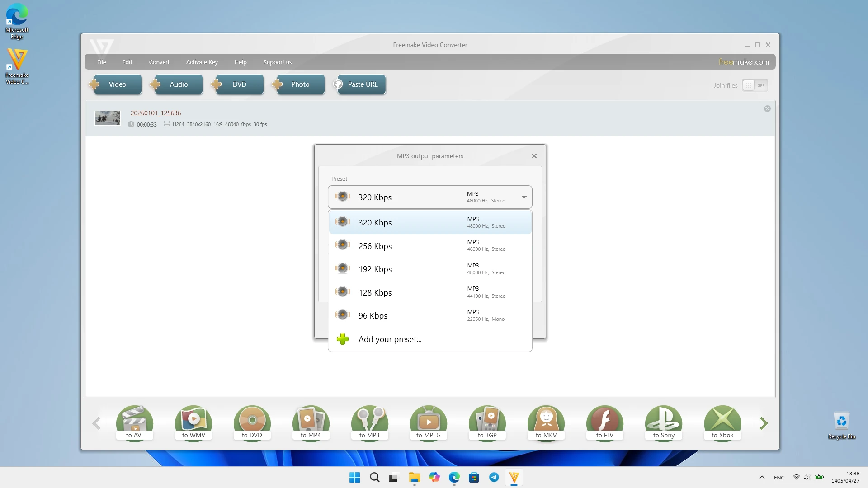Select the to Xbox icon

coord(722,423)
